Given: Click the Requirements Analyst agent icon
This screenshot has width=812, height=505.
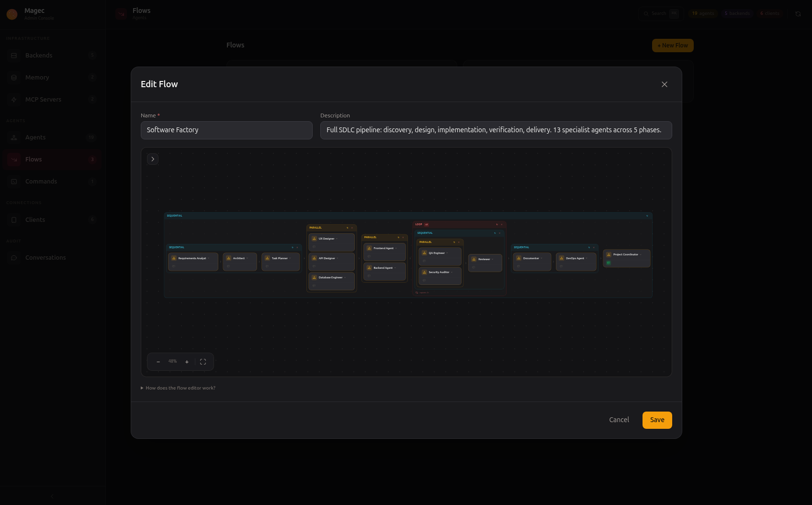Looking at the screenshot, I should (173, 258).
